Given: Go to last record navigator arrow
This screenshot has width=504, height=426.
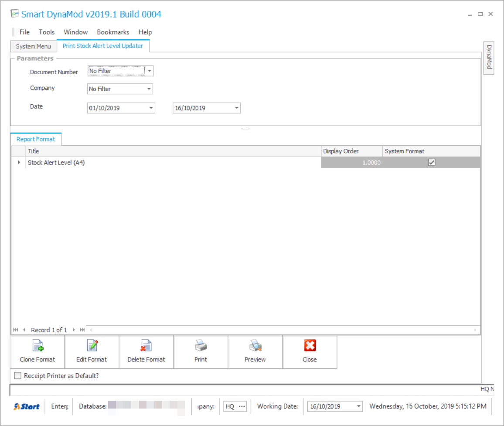Looking at the screenshot, I should tap(82, 330).
